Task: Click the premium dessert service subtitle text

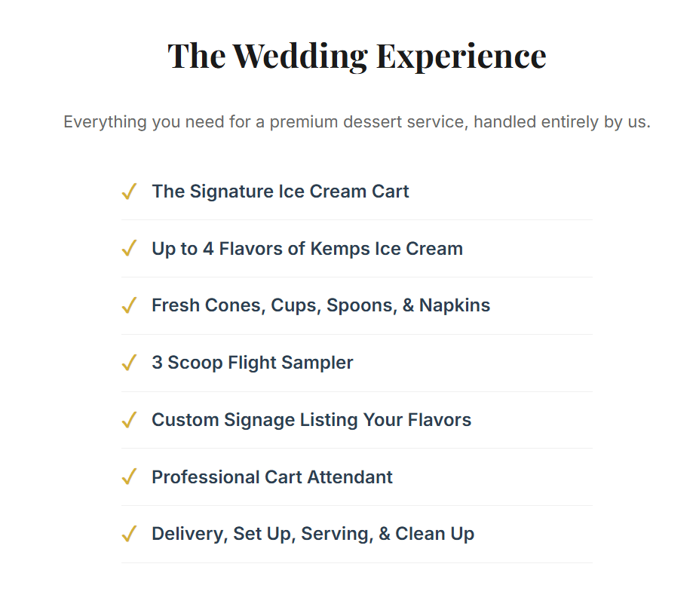Action: point(357,122)
